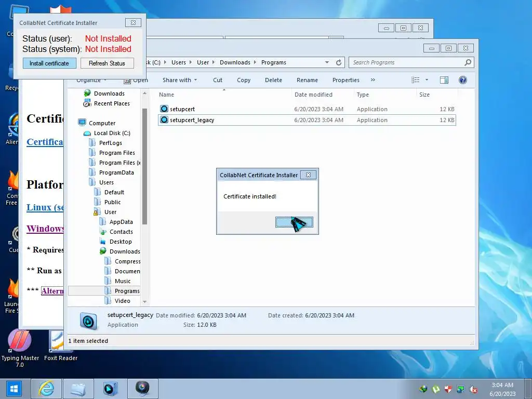
Task: Select Programs folder in the tree
Action: pyautogui.click(x=127, y=291)
